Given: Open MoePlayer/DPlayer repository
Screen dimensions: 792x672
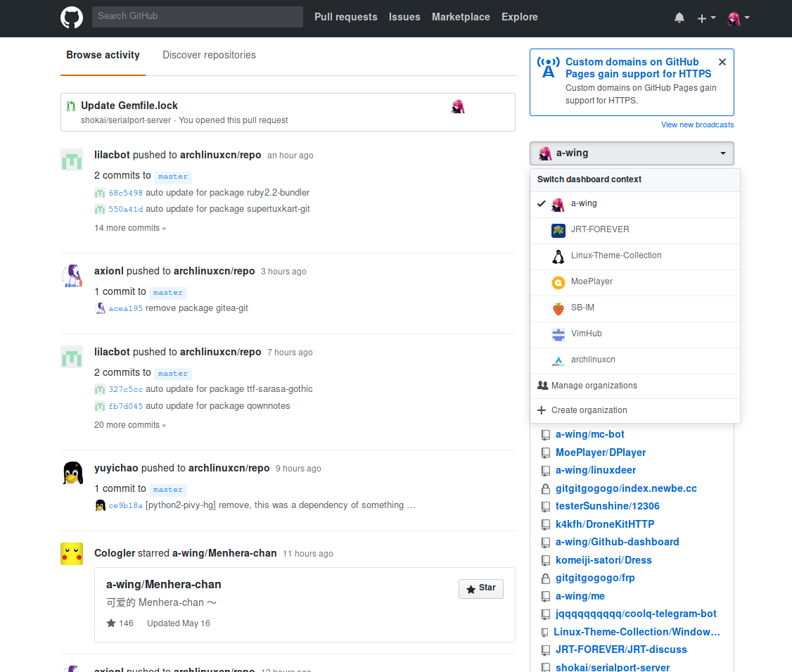Looking at the screenshot, I should pos(601,452).
